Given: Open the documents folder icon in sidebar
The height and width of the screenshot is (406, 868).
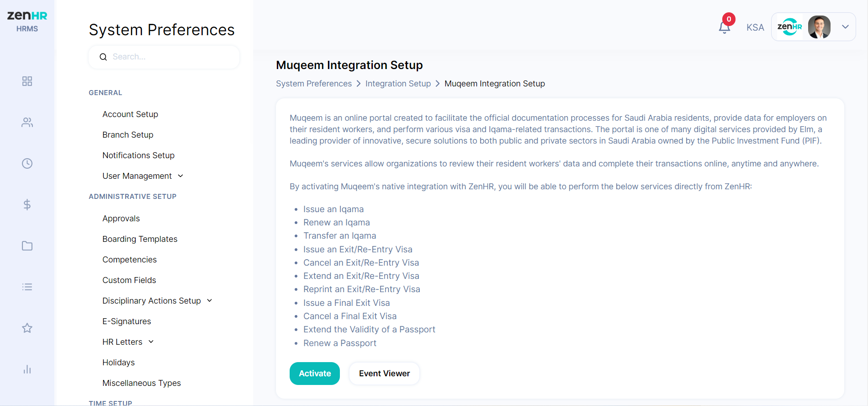Looking at the screenshot, I should tap(27, 246).
